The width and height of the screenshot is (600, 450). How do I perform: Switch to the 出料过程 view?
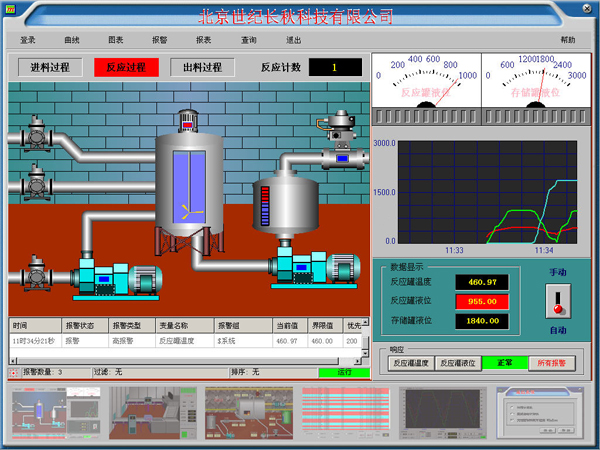[203, 67]
